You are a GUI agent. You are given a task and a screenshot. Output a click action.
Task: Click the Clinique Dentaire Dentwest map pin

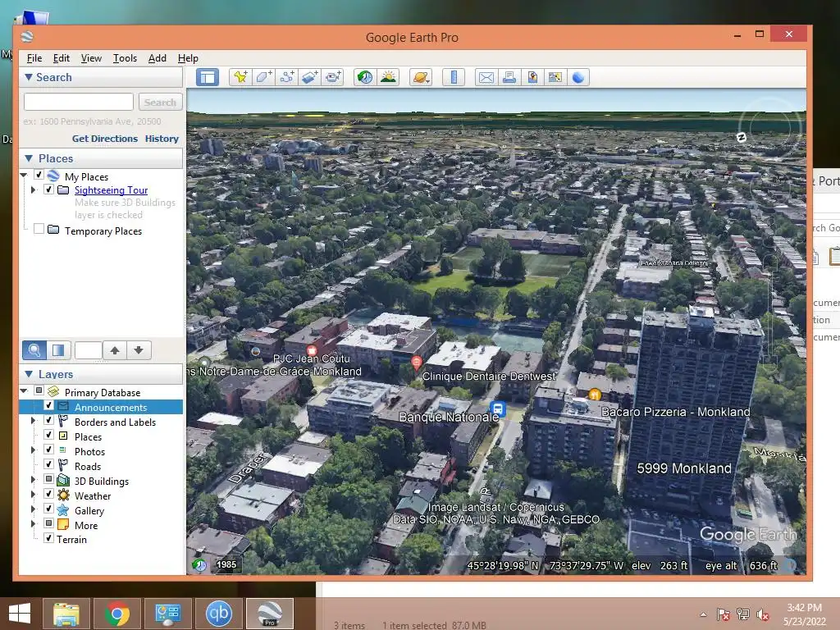click(417, 363)
